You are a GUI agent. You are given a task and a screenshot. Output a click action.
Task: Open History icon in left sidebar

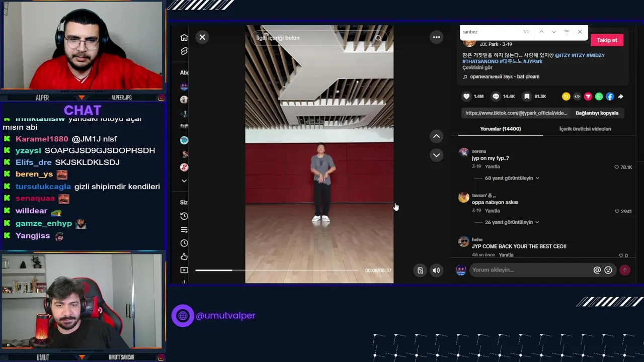click(x=184, y=216)
